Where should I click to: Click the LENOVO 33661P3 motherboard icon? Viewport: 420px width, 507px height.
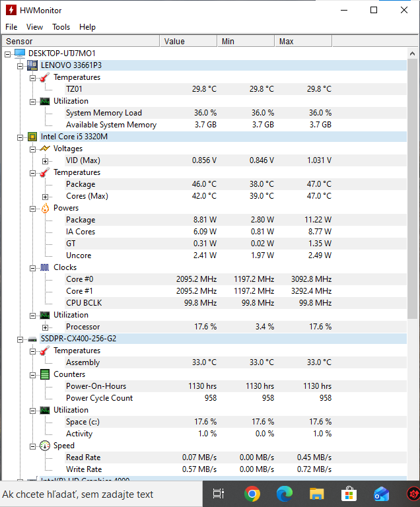tap(32, 65)
